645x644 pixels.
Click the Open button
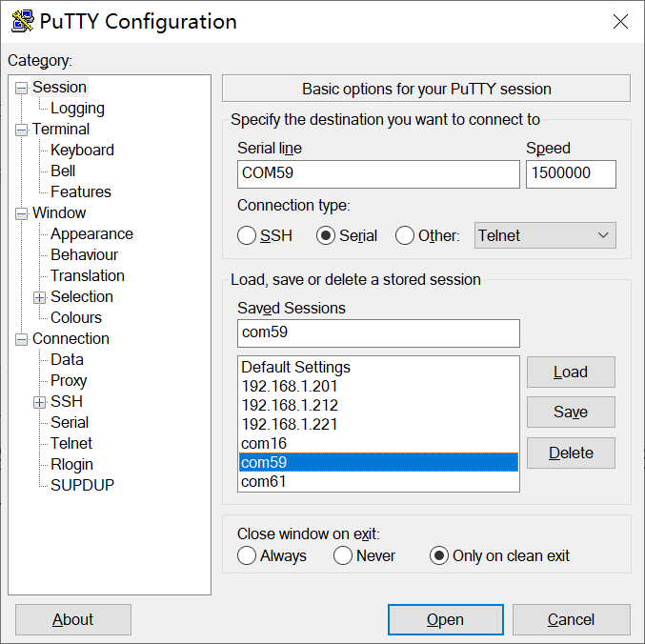446,620
